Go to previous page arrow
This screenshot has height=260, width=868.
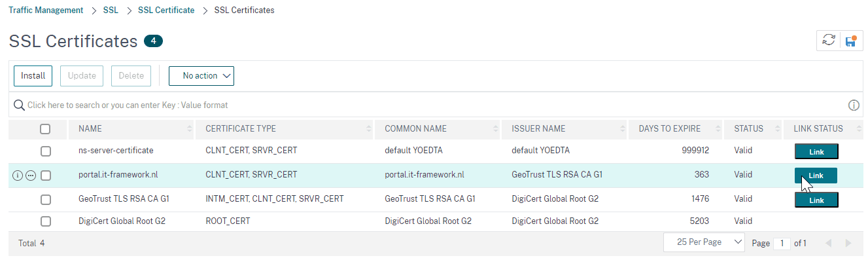[828, 243]
